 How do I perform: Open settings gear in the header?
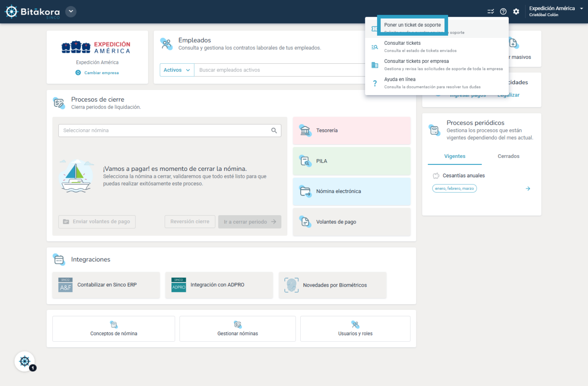[x=516, y=11]
